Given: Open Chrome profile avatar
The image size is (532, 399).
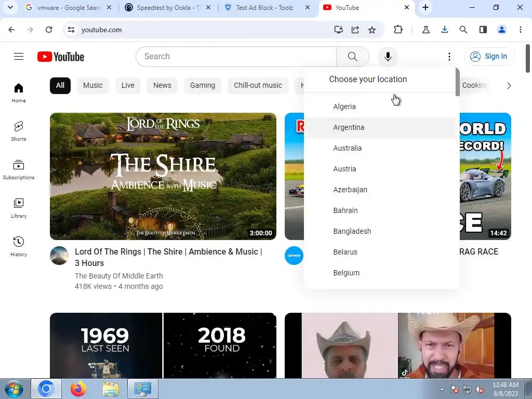Looking at the screenshot, I should [x=502, y=30].
